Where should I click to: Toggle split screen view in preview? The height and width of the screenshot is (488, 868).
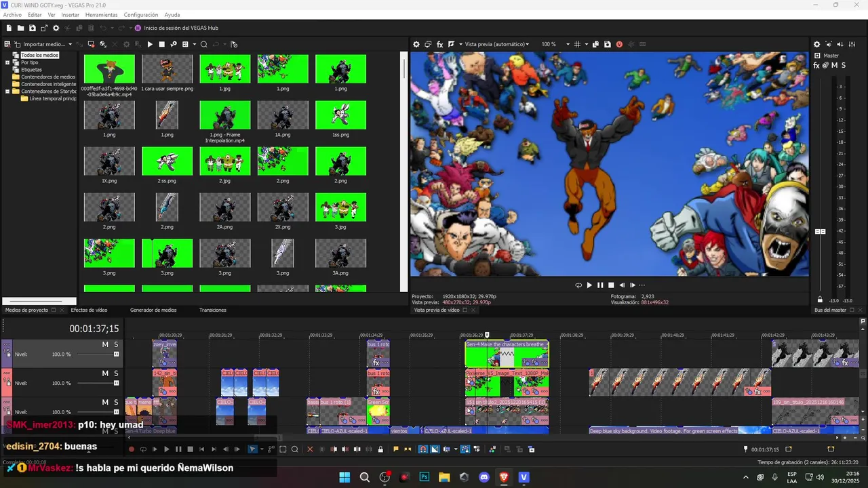451,44
